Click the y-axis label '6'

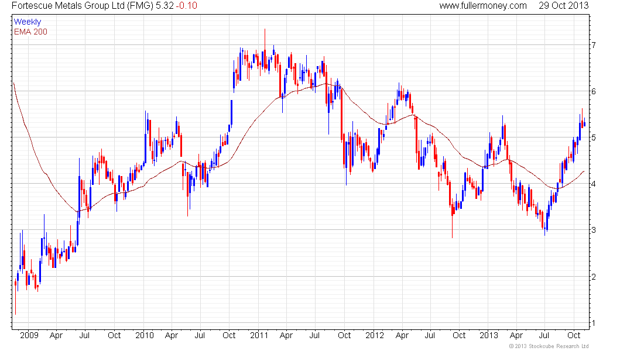[x=594, y=91]
